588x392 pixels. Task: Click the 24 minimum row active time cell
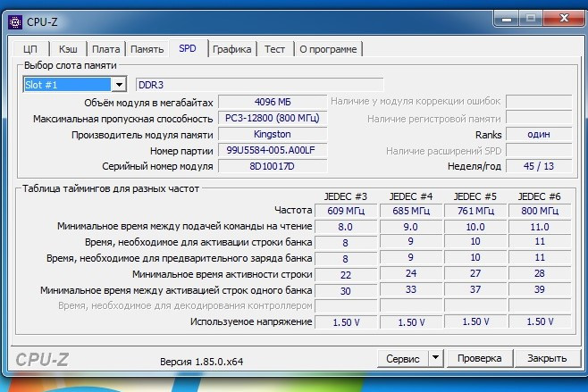tap(411, 273)
